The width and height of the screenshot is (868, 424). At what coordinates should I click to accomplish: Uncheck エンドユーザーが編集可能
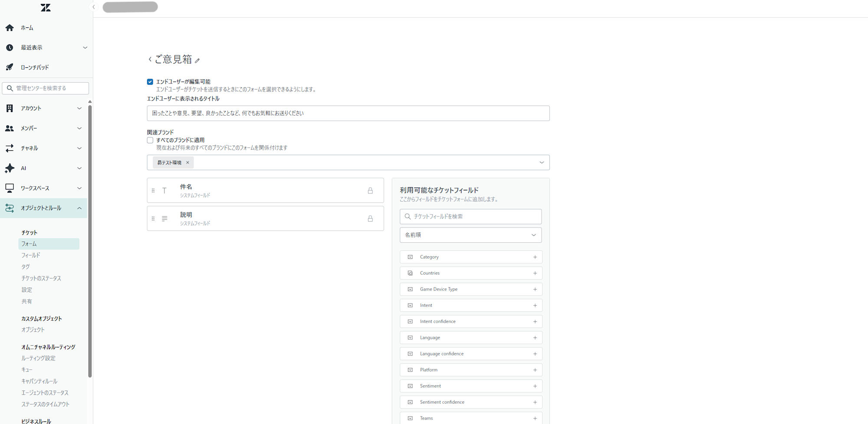click(150, 81)
